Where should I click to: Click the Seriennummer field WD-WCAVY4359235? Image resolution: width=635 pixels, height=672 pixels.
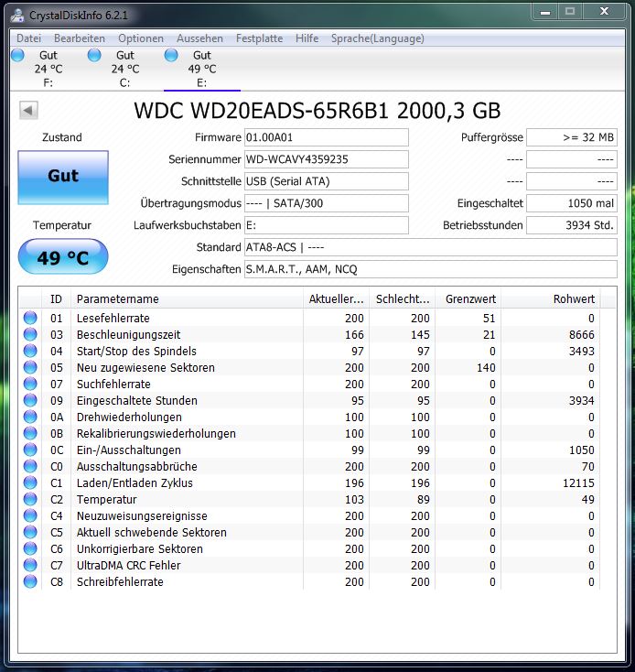tap(327, 159)
